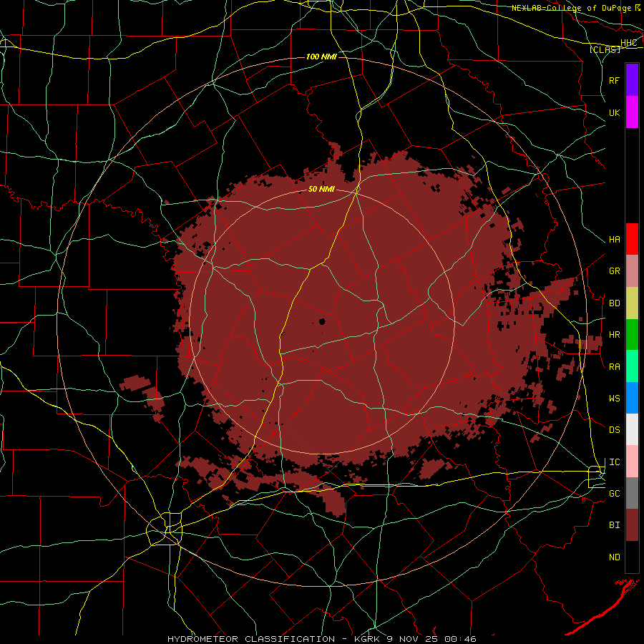Click the BI dark red legend swatch
Screen dimensions: 644x644
point(632,525)
